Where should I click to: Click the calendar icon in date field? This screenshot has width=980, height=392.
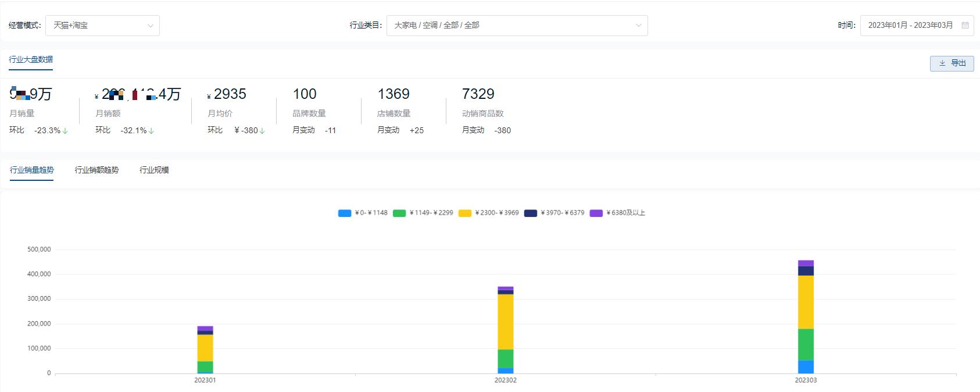[965, 26]
